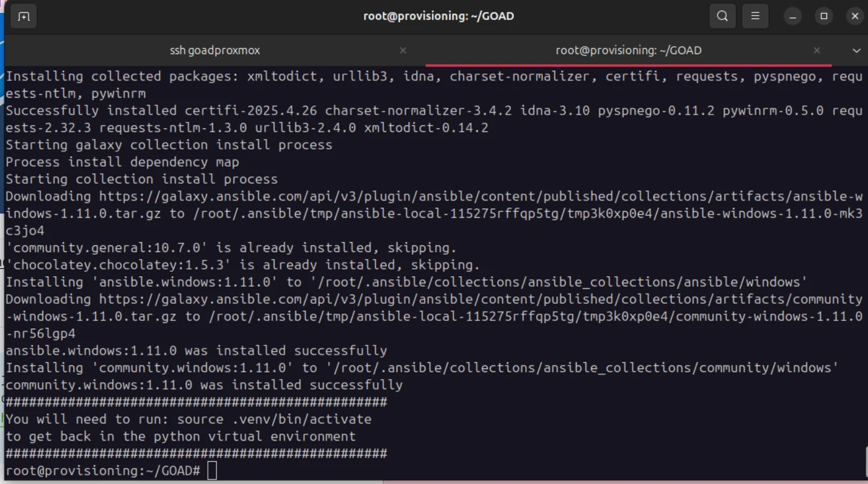The width and height of the screenshot is (868, 484).
Task: Focus the cursor at the shell prompt
Action: [212, 470]
